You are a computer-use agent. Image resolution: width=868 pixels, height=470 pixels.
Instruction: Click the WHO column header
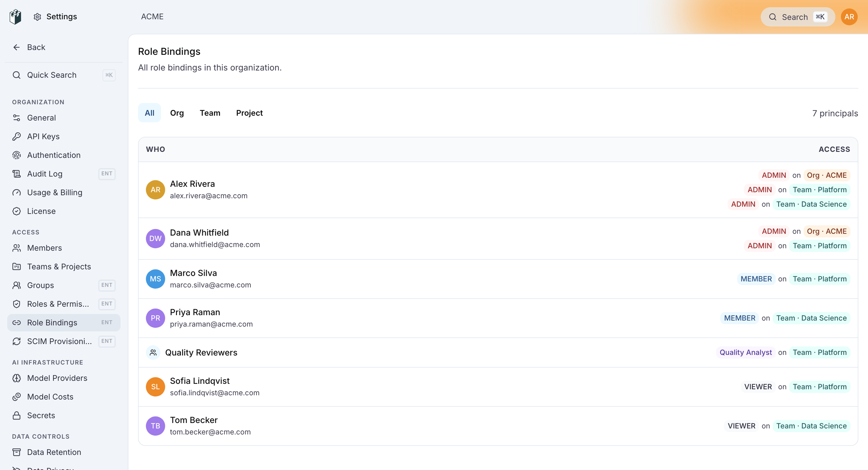155,149
